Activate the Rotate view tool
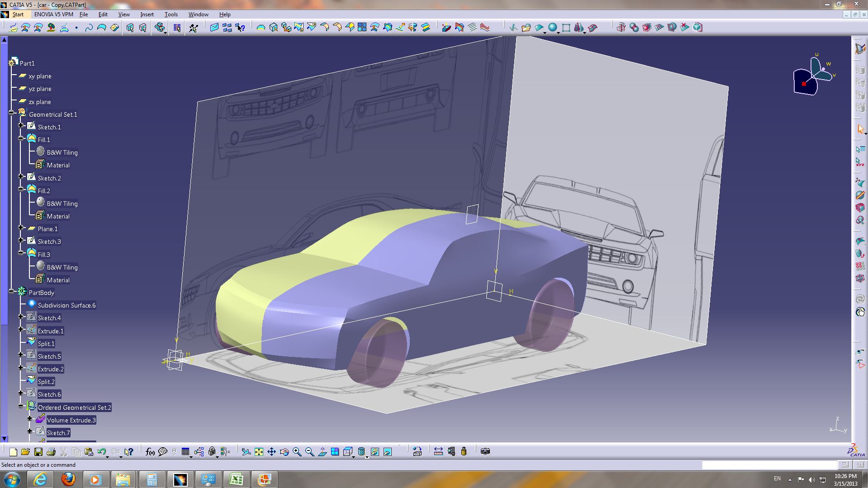868x488 pixels. tap(284, 451)
